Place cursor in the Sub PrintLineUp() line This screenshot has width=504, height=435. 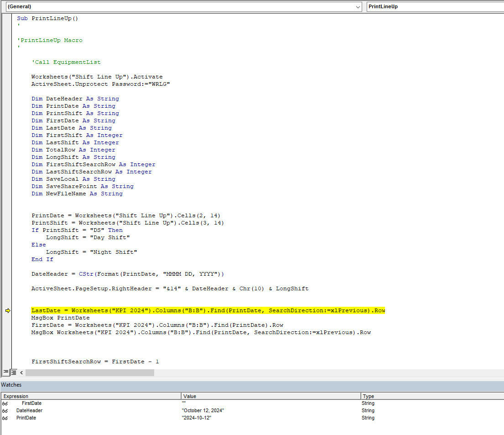pyautogui.click(x=50, y=18)
